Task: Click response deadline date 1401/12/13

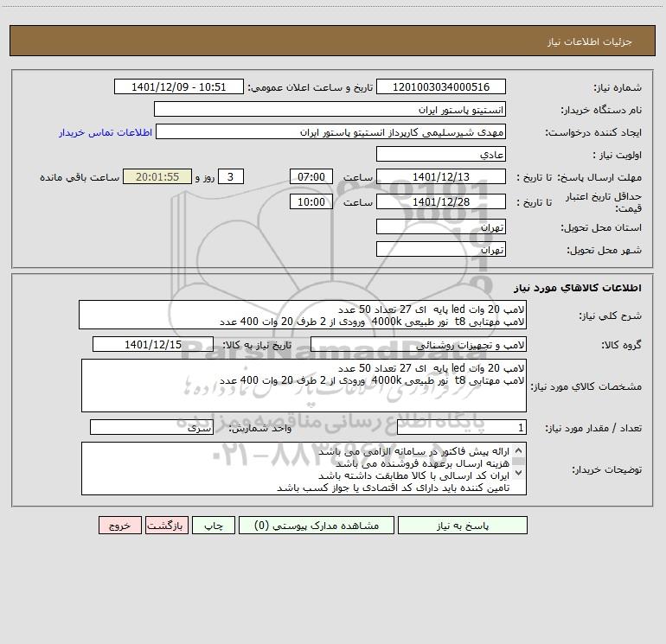Action: pos(441,176)
